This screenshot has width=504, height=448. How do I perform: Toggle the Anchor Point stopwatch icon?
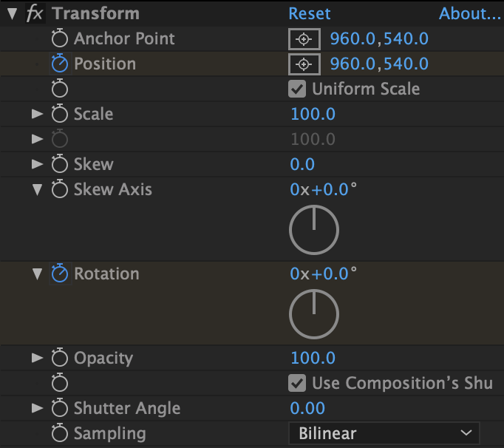(60, 38)
